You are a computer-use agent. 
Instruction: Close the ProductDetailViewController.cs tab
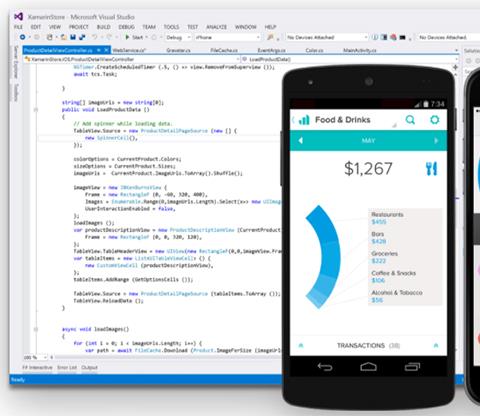(x=106, y=50)
